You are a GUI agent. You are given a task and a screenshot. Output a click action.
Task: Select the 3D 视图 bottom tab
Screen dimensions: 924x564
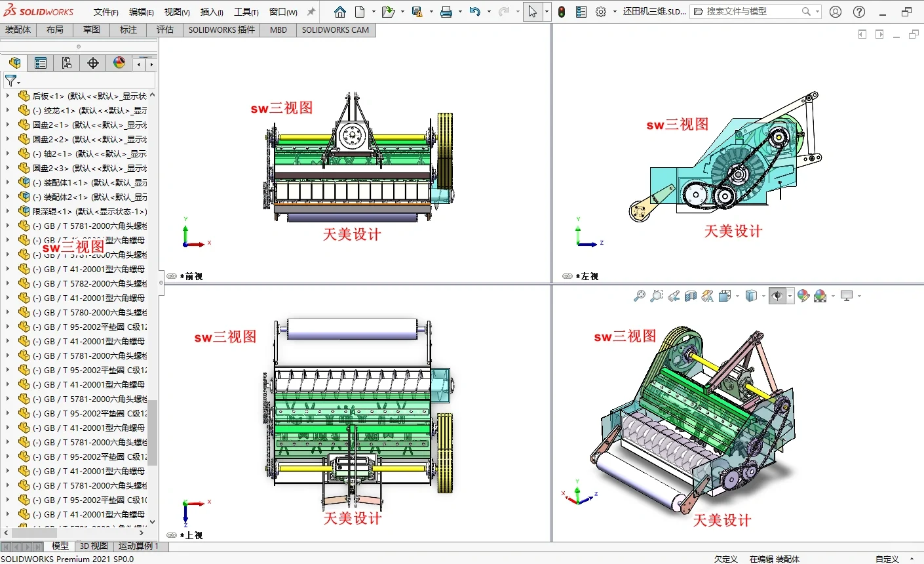pos(94,546)
